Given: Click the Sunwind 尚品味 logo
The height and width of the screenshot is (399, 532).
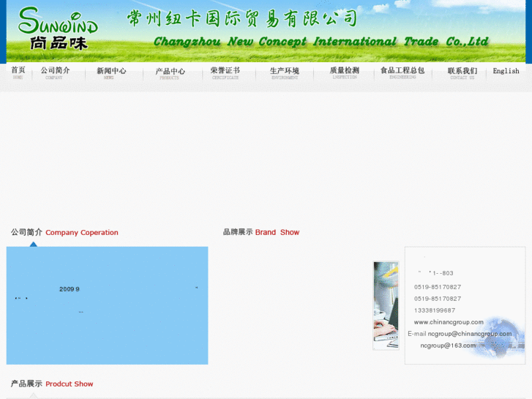Looking at the screenshot, I should [58, 29].
